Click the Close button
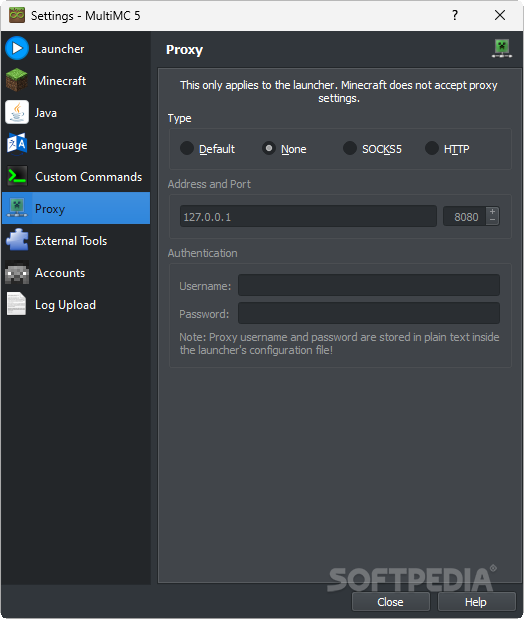The width and height of the screenshot is (524, 619). (x=391, y=602)
